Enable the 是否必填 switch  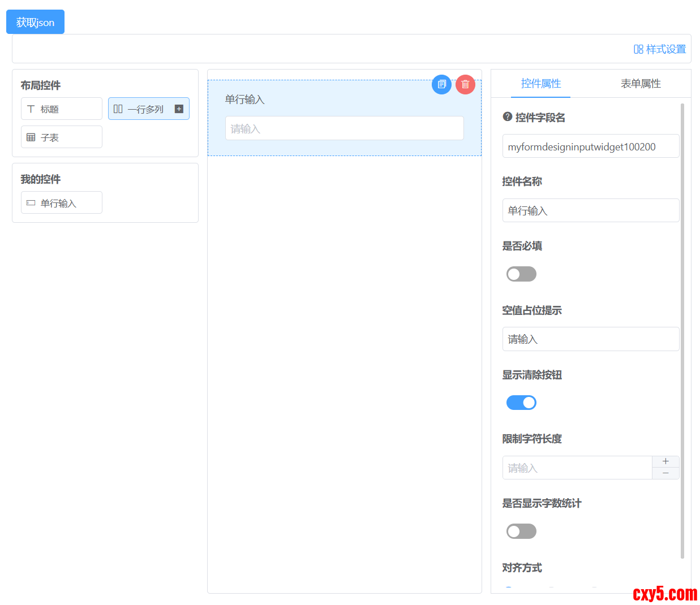(x=521, y=274)
